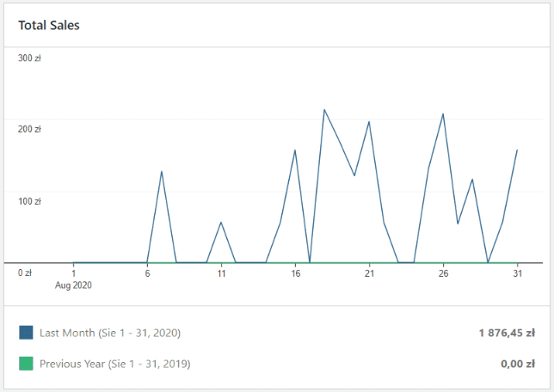
Task: Click the small peak at day 11
Action: (221, 223)
